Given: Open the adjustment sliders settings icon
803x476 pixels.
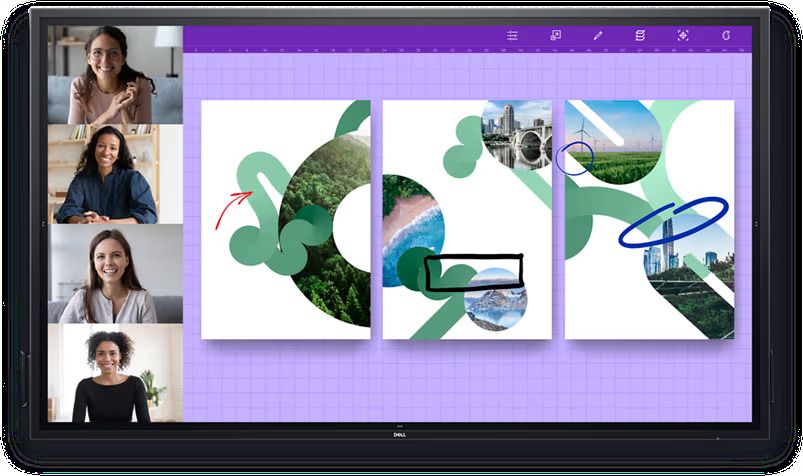Looking at the screenshot, I should pos(512,35).
